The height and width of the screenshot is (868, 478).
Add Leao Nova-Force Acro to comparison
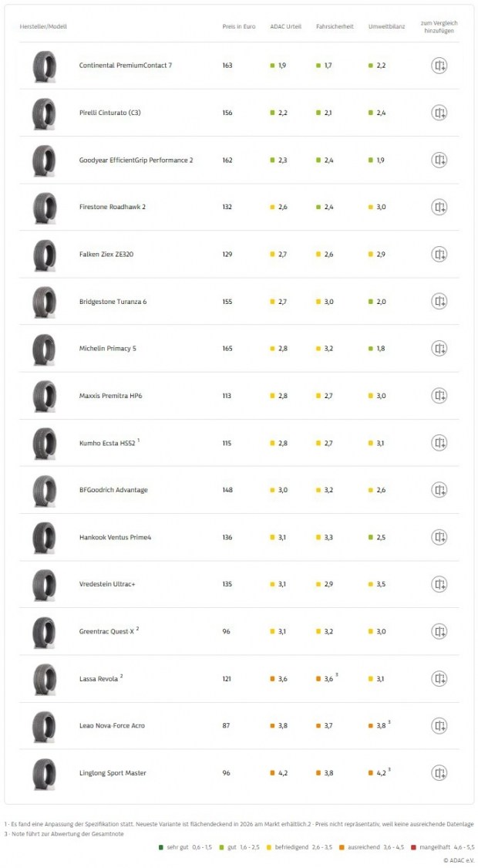pyautogui.click(x=439, y=725)
